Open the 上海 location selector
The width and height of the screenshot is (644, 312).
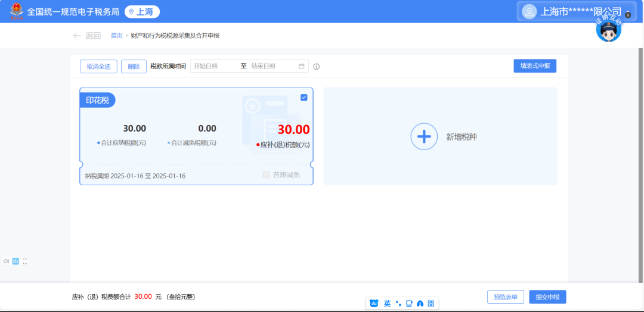click(x=142, y=12)
